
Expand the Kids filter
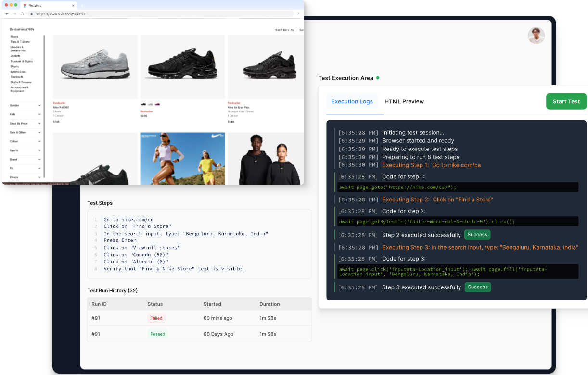coord(26,114)
